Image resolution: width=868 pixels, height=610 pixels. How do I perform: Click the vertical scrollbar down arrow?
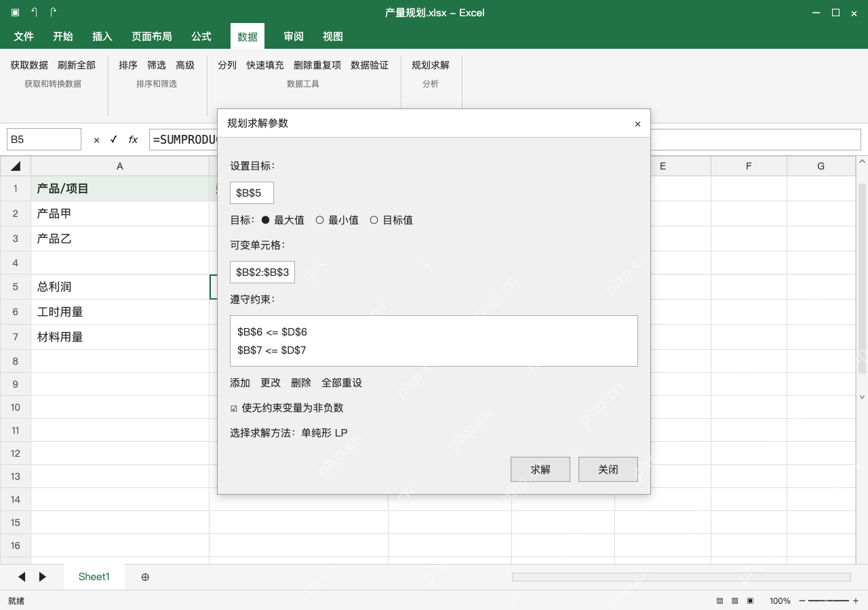click(x=863, y=397)
